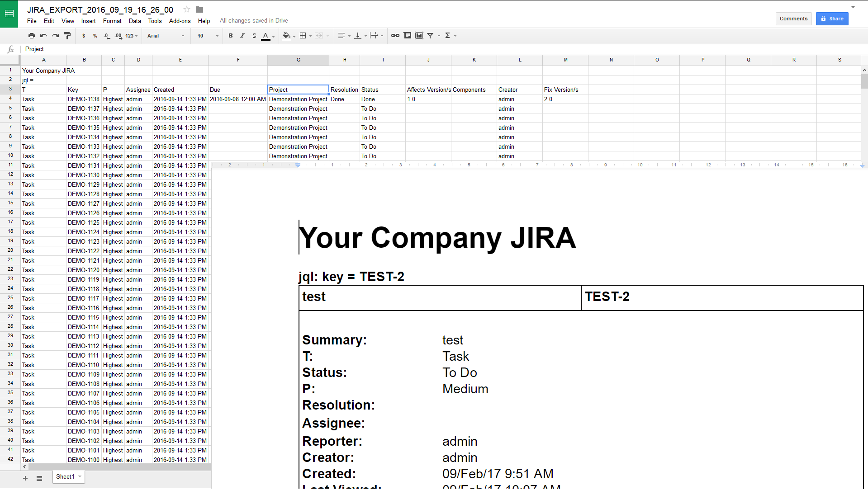Viewport: 868px width, 490px height.
Task: Open the text color picker
Action: [x=266, y=36]
